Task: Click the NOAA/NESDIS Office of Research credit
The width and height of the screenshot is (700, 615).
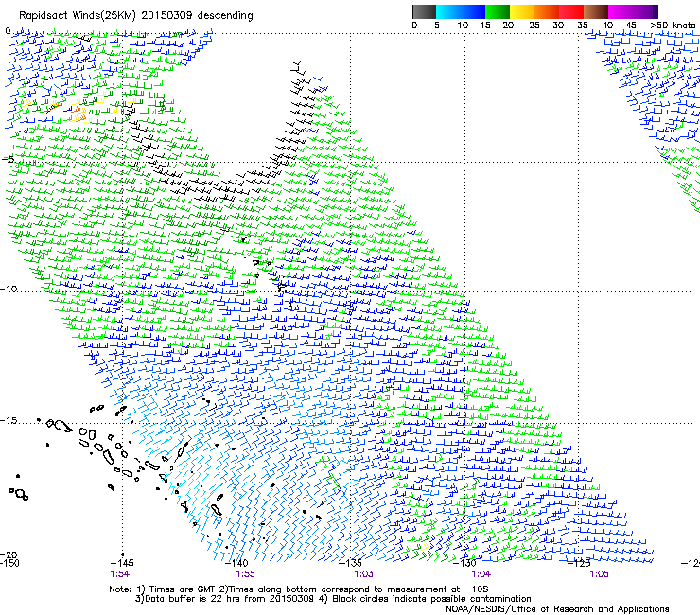Action: click(x=557, y=609)
